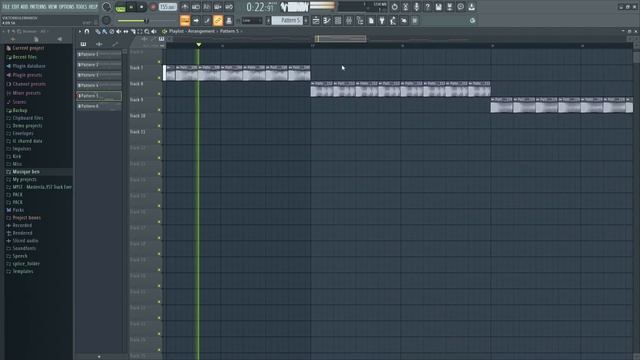Select the playlist Slip tool
The image size is (640, 360).
pos(126,31)
